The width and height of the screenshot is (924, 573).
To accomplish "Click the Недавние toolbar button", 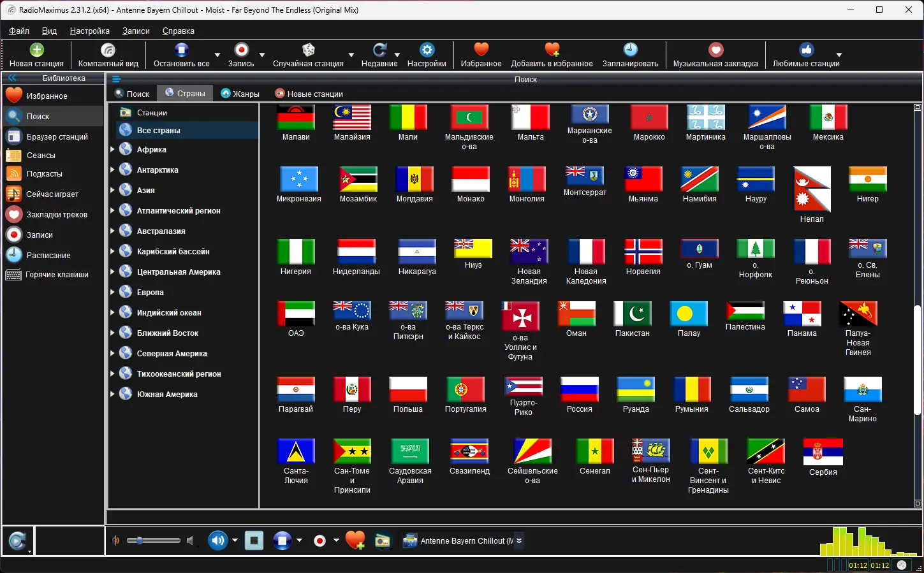I will pos(379,55).
